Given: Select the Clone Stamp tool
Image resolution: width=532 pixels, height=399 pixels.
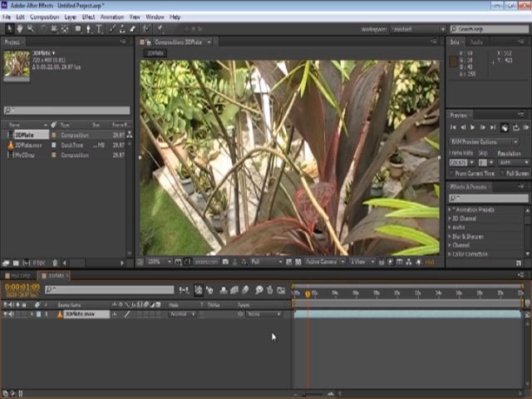Looking at the screenshot, I should pyautogui.click(x=122, y=29).
